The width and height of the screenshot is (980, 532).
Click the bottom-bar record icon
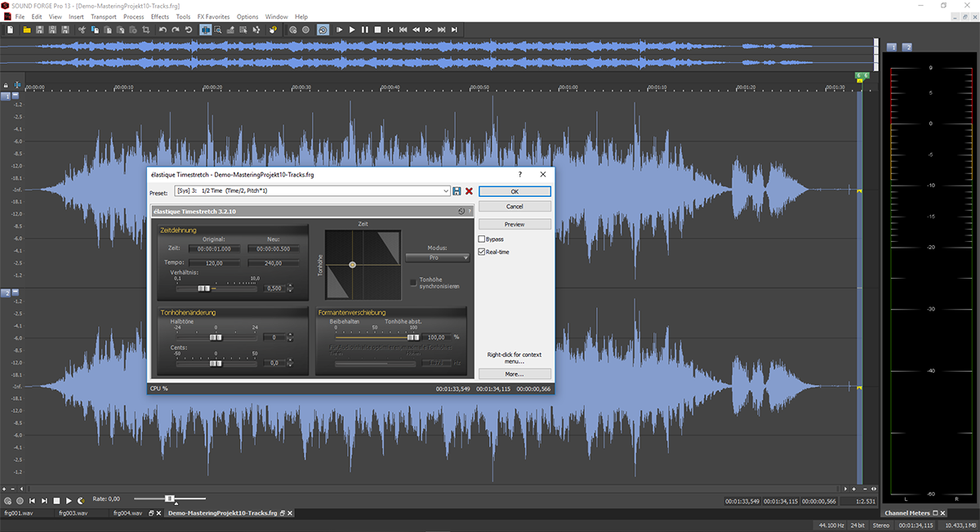click(20, 500)
